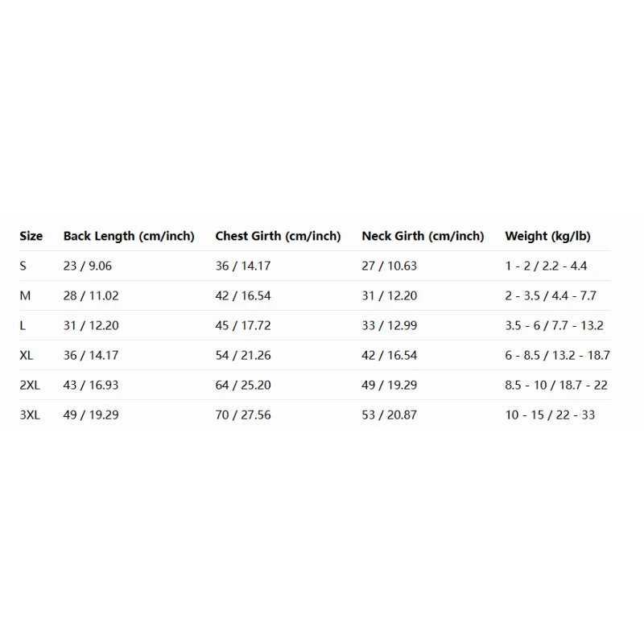Select the S size row label

click(23, 266)
